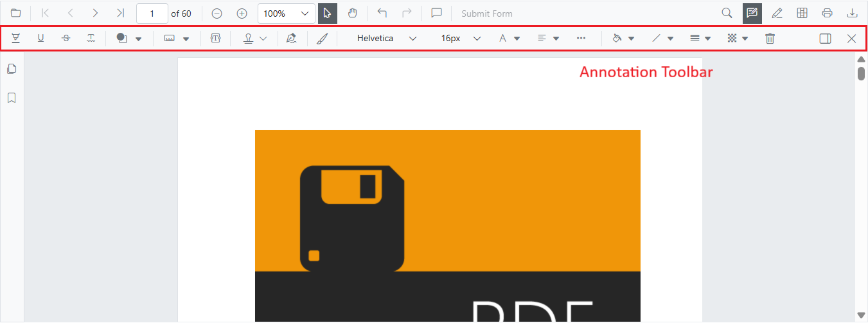Select the strikethrough annotation tool
The width and height of the screenshot is (868, 323).
click(x=66, y=39)
